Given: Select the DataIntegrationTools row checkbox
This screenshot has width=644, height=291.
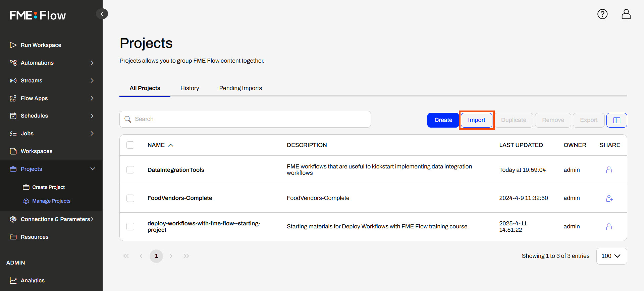Looking at the screenshot, I should [130, 170].
